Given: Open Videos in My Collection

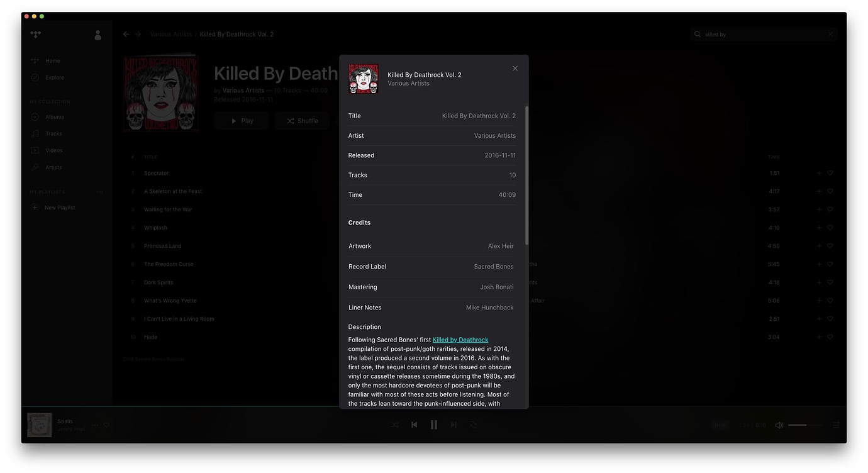Looking at the screenshot, I should click(x=54, y=150).
